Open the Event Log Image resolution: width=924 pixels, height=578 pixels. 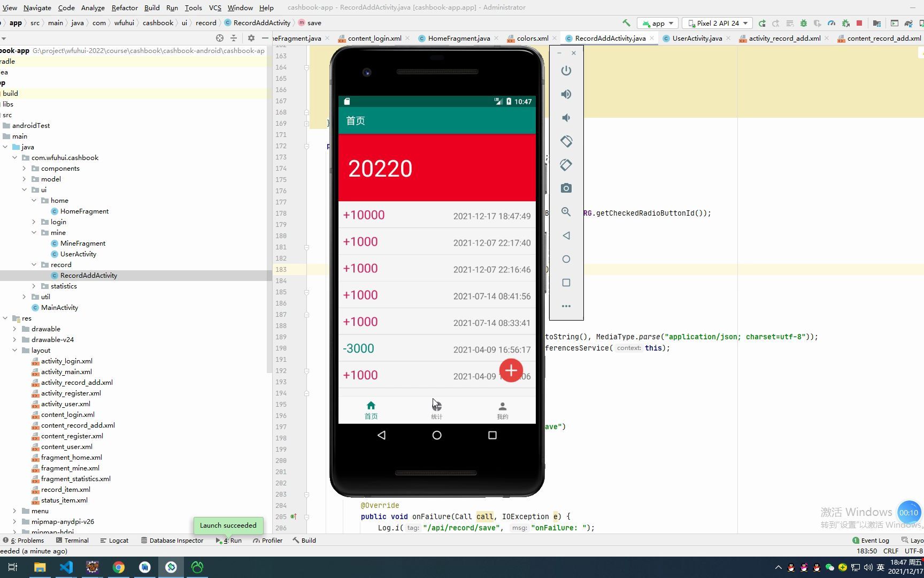tap(871, 541)
